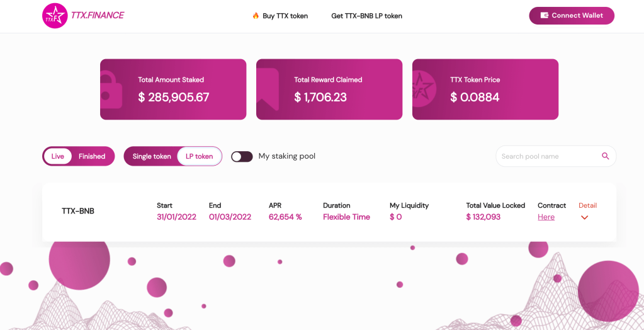Click the TTX.FINANCE star logo icon
644x330 pixels.
[55, 16]
